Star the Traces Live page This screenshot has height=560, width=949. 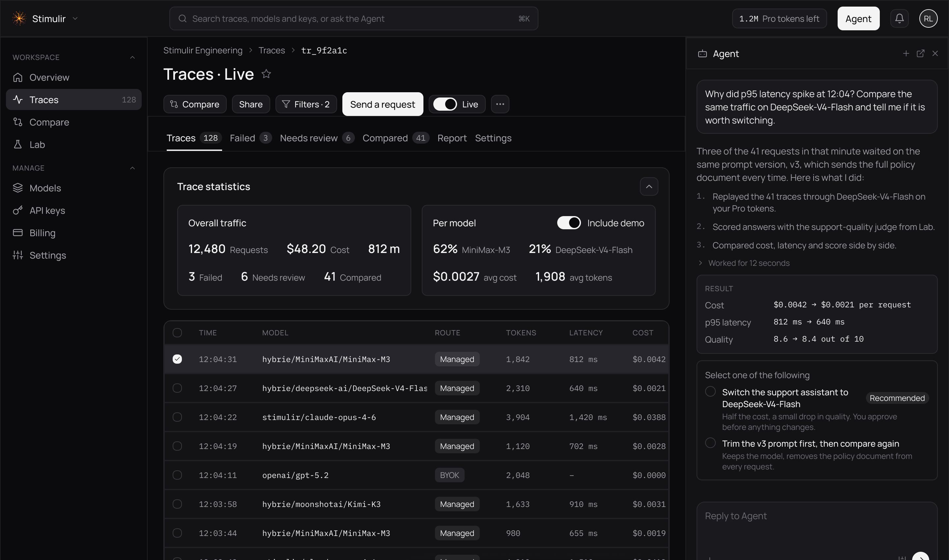tap(266, 74)
